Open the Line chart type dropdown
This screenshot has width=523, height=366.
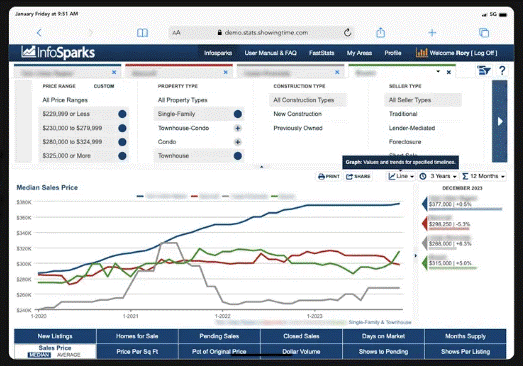point(401,176)
